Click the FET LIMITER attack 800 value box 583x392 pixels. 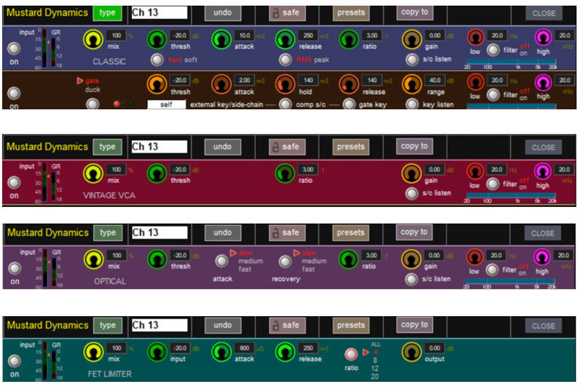[x=244, y=348]
